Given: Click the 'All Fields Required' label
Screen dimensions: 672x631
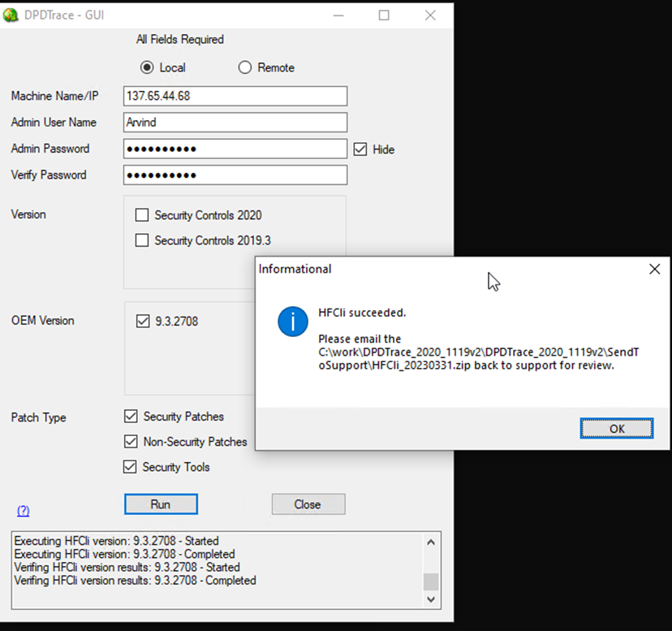Looking at the screenshot, I should tap(180, 40).
